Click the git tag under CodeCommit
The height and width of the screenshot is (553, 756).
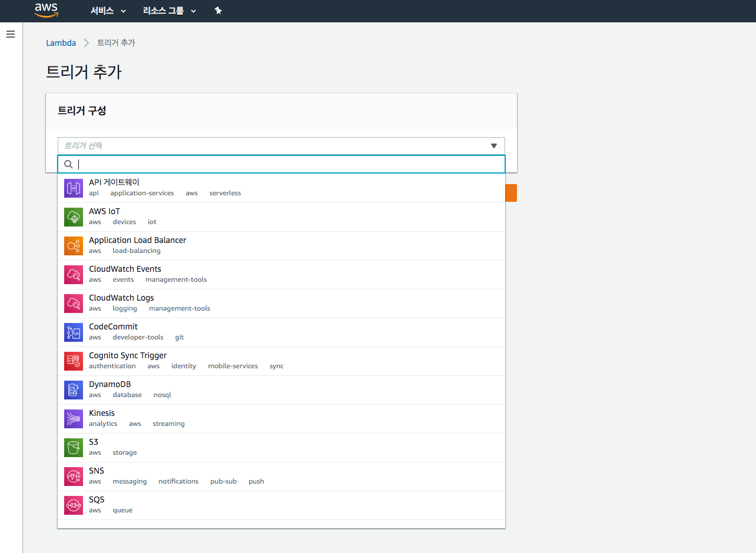tap(180, 337)
